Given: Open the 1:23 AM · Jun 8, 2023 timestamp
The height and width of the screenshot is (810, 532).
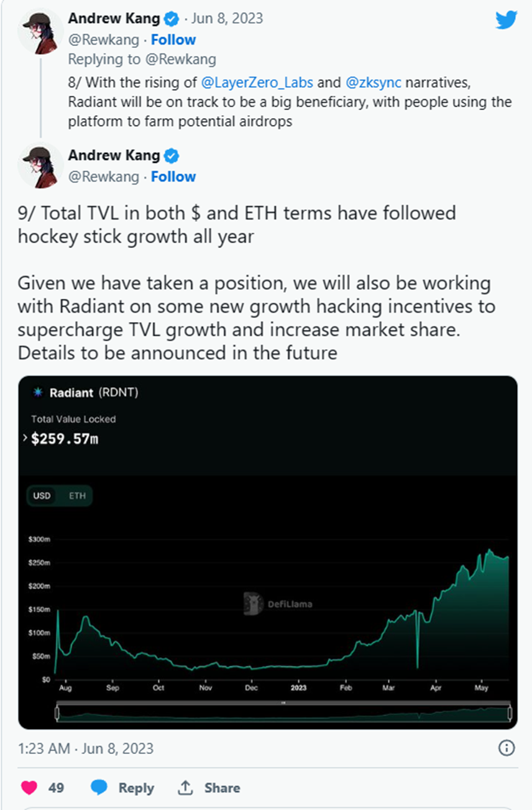Looking at the screenshot, I should point(86,748).
